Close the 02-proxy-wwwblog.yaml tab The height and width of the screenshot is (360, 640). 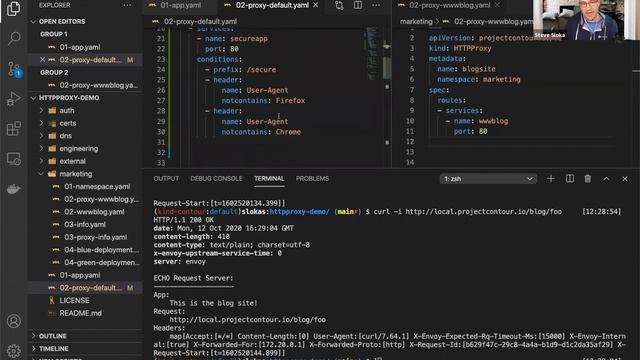[x=497, y=5]
